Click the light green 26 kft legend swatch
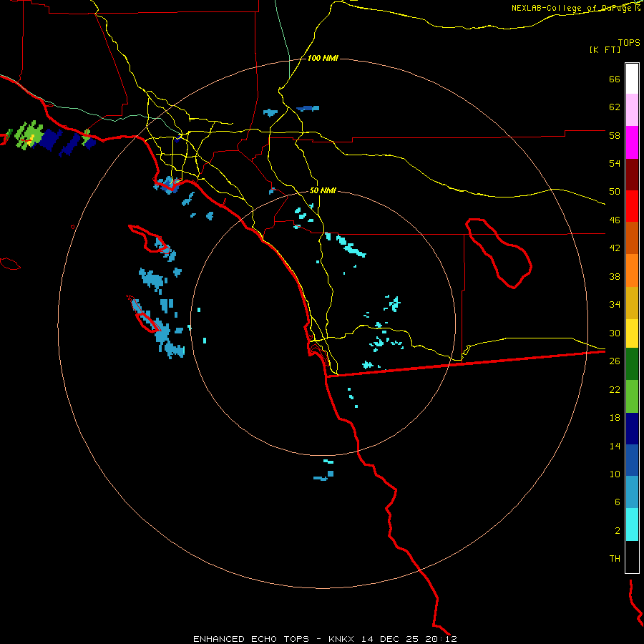Viewport: 644px width, 644px height. pos(632,396)
